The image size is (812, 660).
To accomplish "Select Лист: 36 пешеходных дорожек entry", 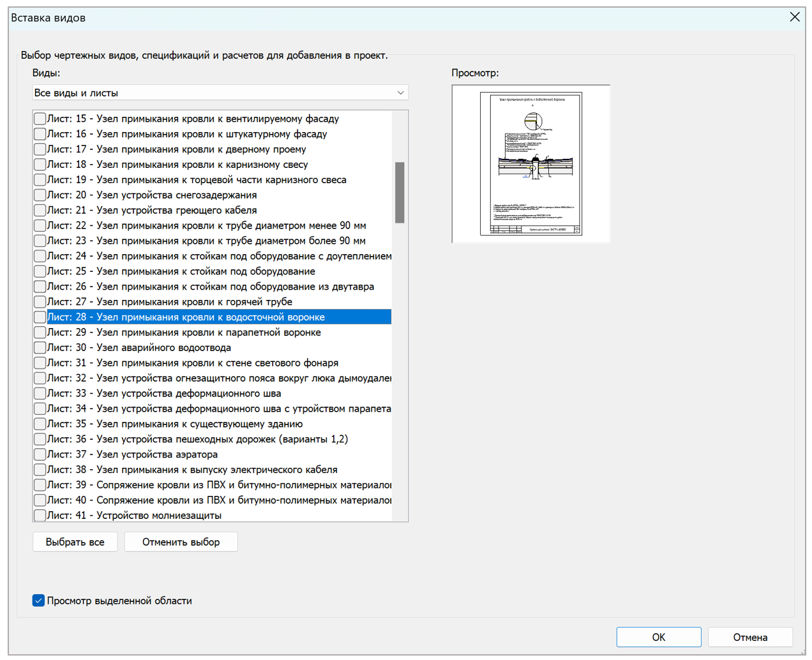I will (197, 439).
